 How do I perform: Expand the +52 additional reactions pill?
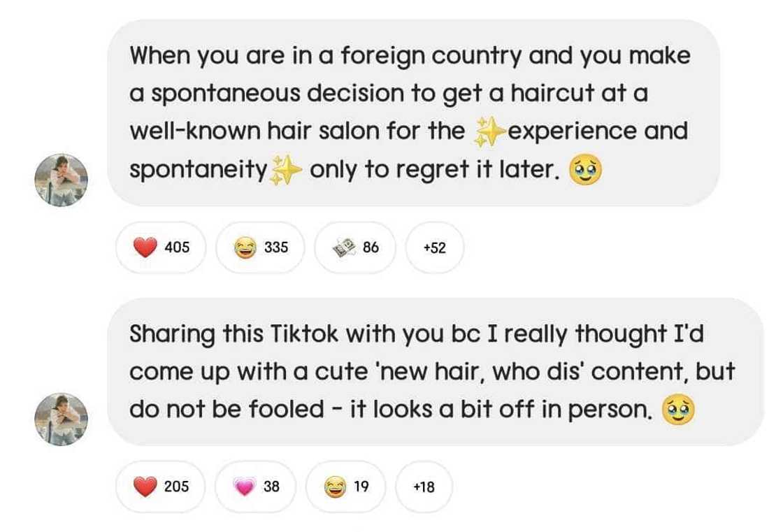[x=435, y=247]
